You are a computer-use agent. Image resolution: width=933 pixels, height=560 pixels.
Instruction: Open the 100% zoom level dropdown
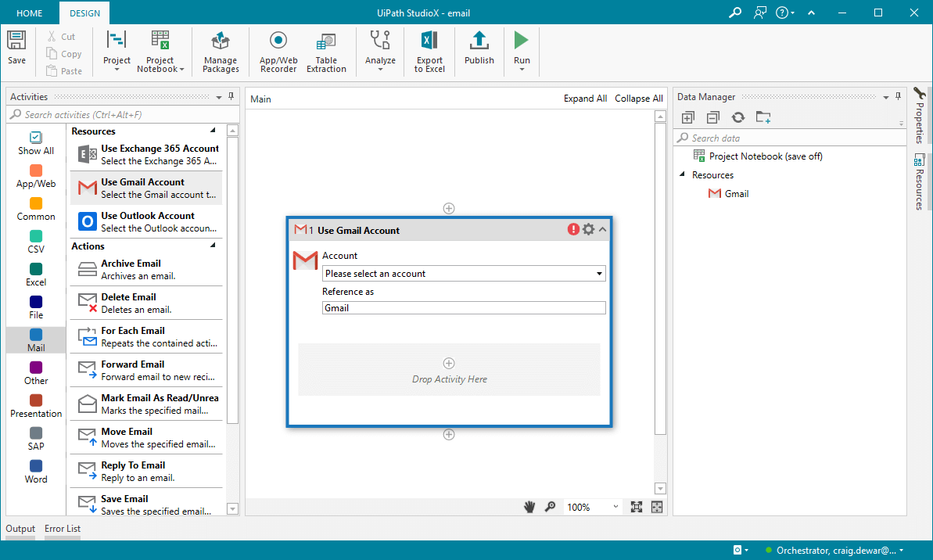point(593,507)
